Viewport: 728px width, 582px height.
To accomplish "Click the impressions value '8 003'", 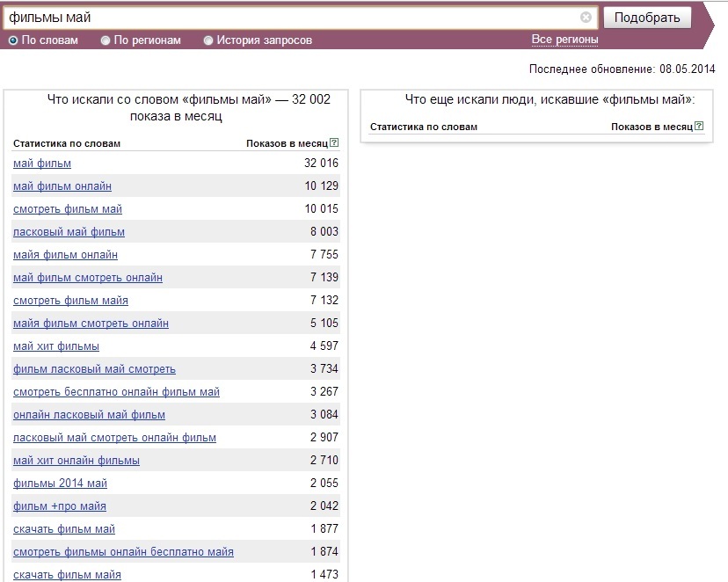I will [324, 231].
